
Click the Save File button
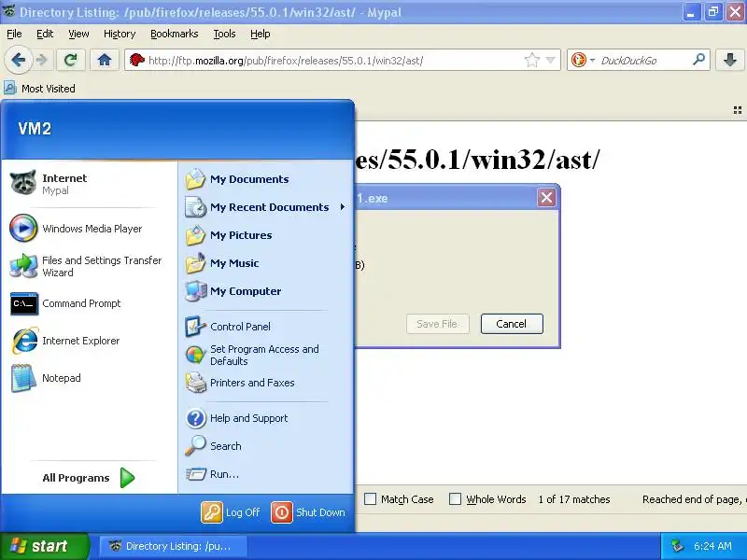(437, 324)
